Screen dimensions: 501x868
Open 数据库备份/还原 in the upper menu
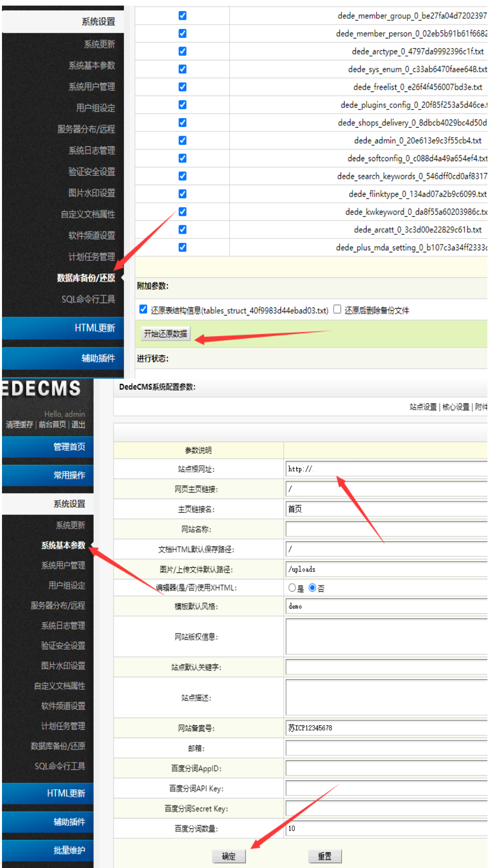coord(86,278)
